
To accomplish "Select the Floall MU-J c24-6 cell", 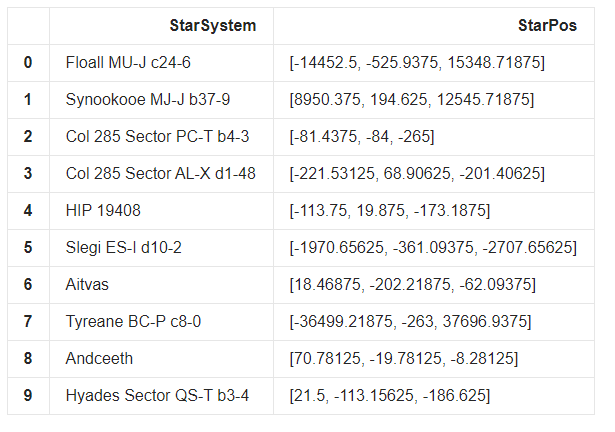I will (128, 63).
